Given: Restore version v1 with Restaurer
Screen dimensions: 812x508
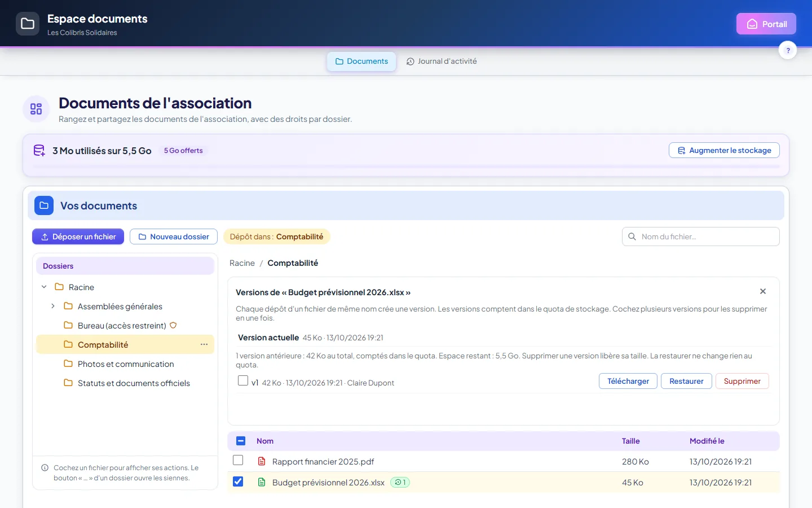Looking at the screenshot, I should tap(686, 381).
